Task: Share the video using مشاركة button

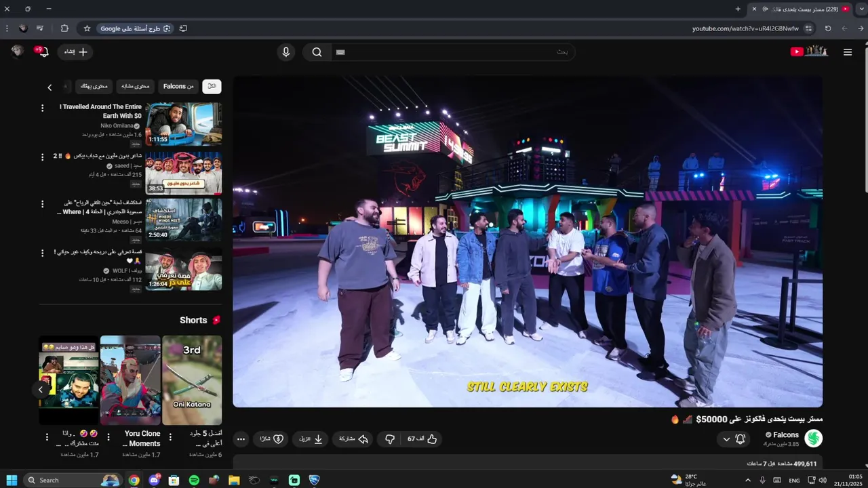Action: click(353, 439)
